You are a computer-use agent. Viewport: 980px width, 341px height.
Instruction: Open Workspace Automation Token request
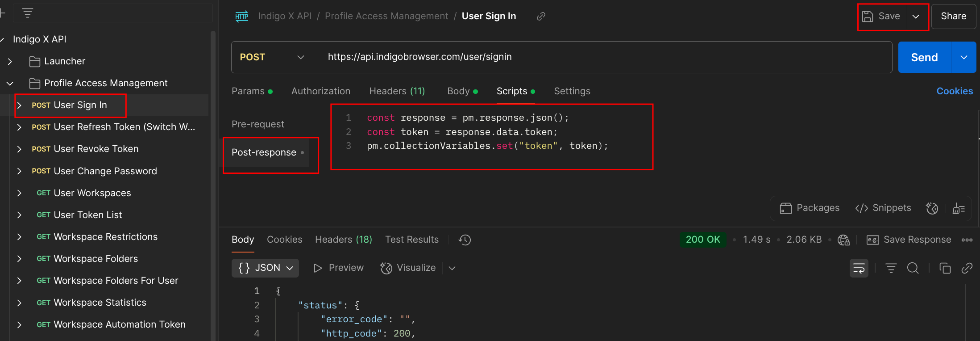tap(111, 324)
